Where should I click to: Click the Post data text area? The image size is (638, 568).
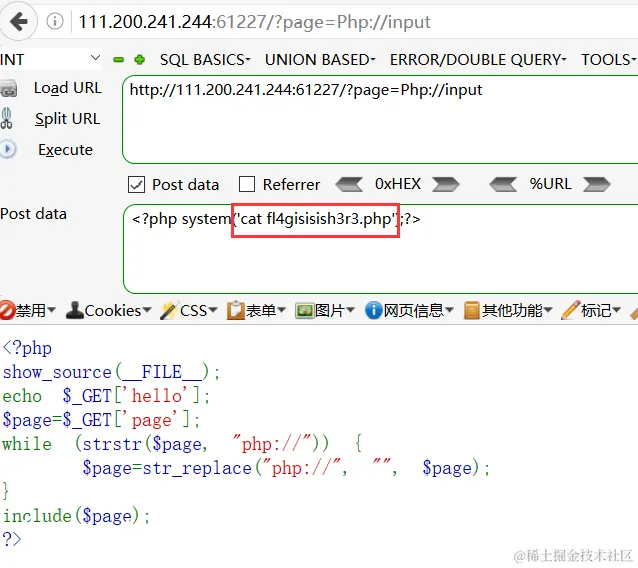click(380, 249)
